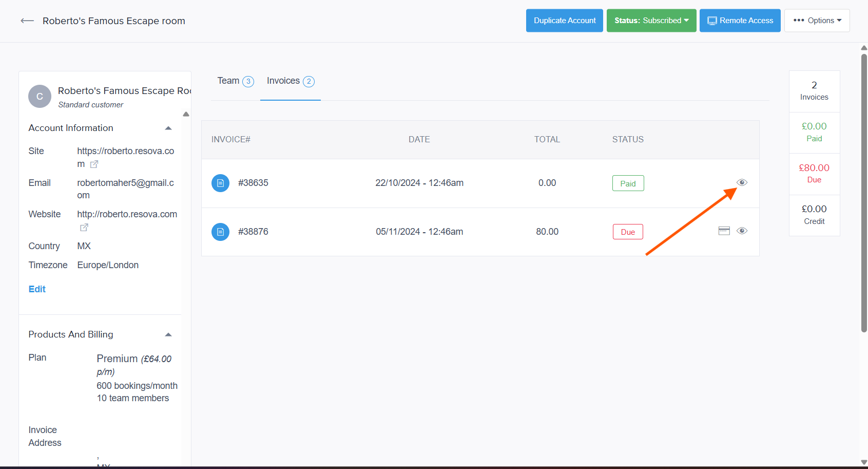The width and height of the screenshot is (868, 469).
Task: Click the red Due status badge
Action: (627, 232)
